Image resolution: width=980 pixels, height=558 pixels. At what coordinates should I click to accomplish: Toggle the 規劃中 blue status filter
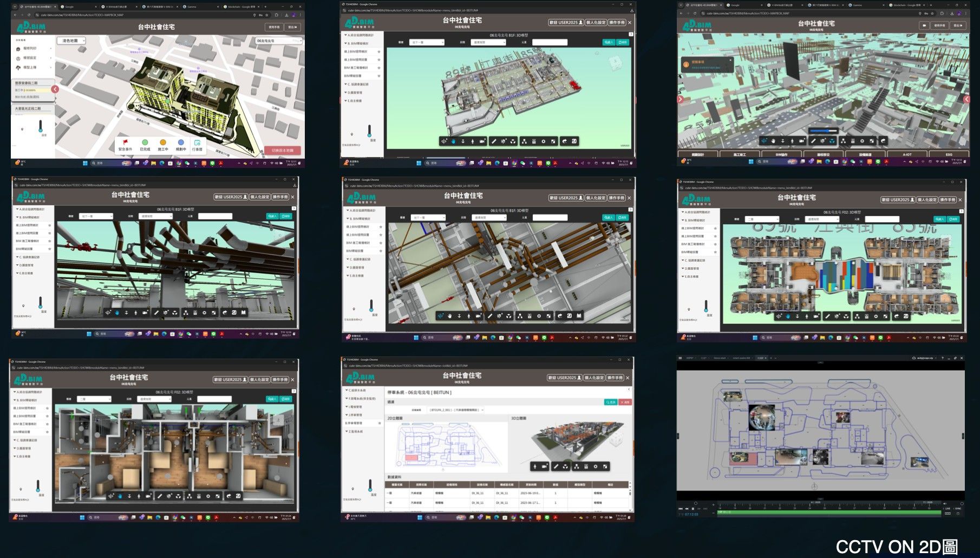coord(181,142)
